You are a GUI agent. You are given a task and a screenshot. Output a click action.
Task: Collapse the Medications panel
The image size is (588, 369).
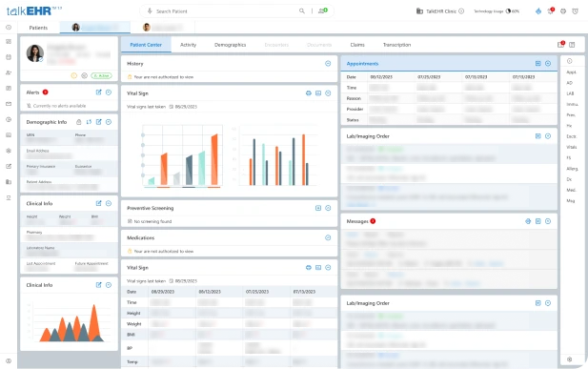328,237
